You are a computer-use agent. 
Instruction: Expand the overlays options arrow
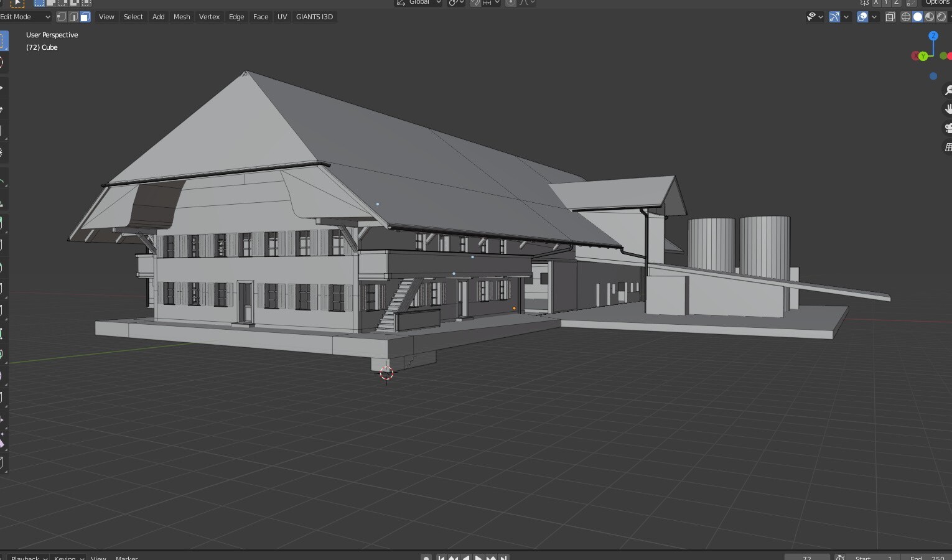pyautogui.click(x=874, y=17)
